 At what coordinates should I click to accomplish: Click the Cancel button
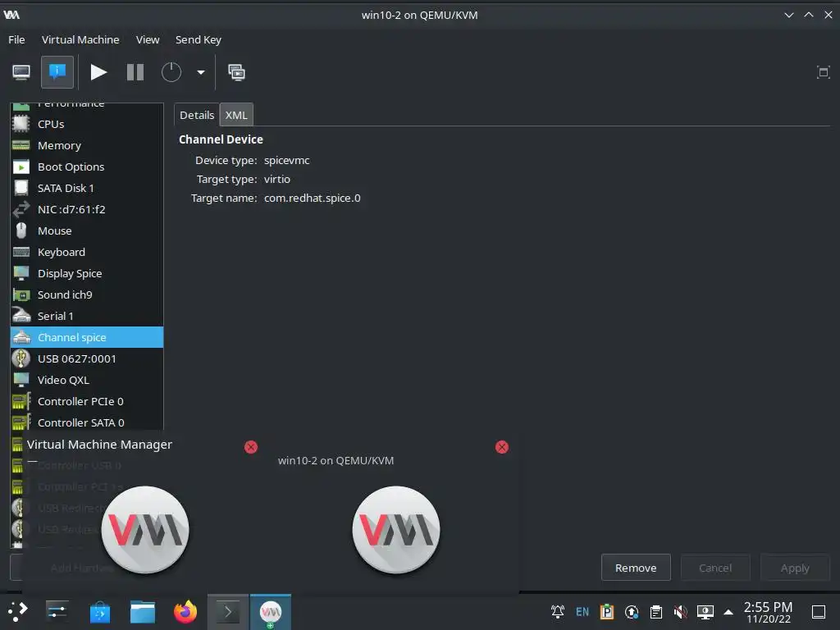point(715,568)
